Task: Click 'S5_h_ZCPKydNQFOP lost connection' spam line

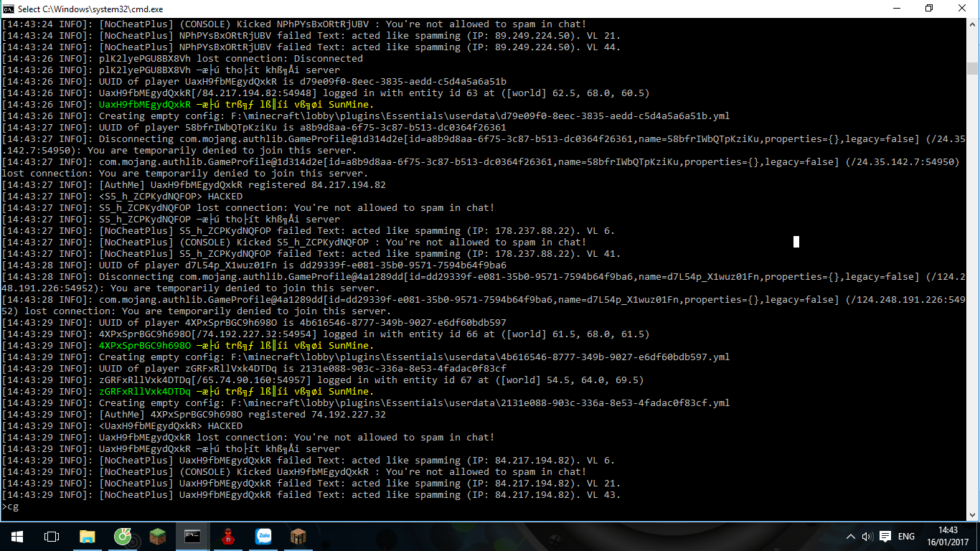Action: 248,208
